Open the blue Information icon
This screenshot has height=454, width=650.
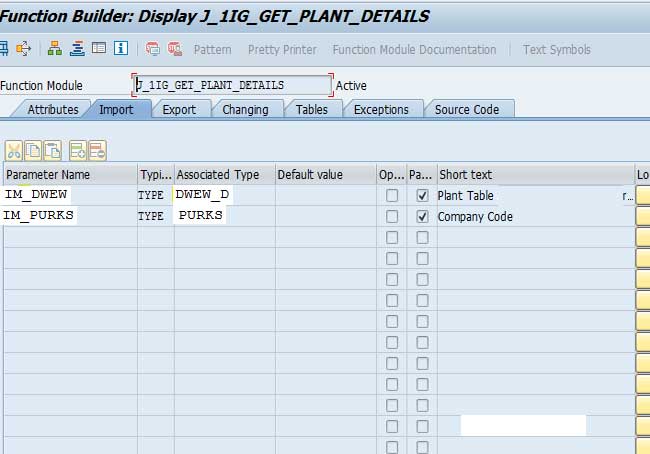(120, 48)
